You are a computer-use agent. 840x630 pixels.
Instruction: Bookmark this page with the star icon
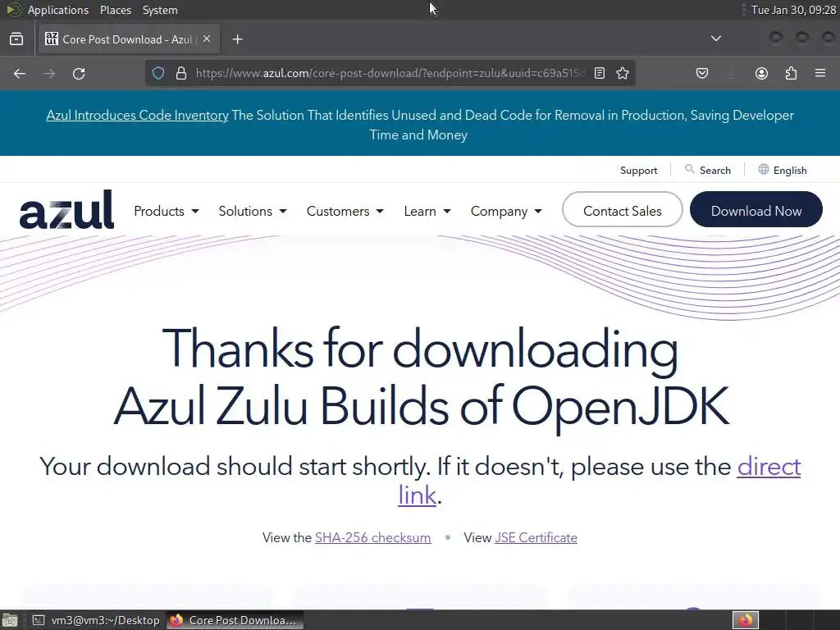623,73
